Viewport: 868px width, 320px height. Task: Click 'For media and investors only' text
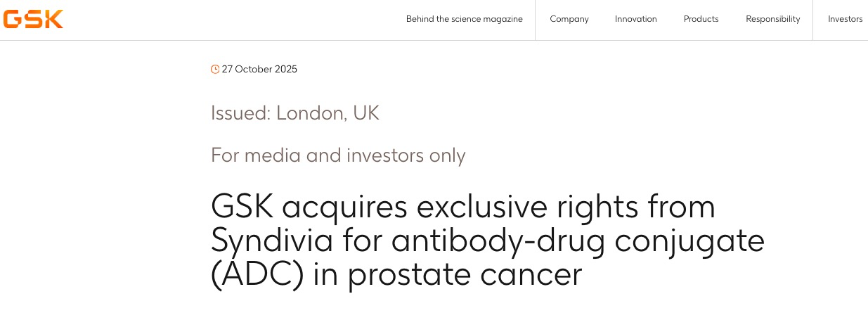tap(338, 155)
